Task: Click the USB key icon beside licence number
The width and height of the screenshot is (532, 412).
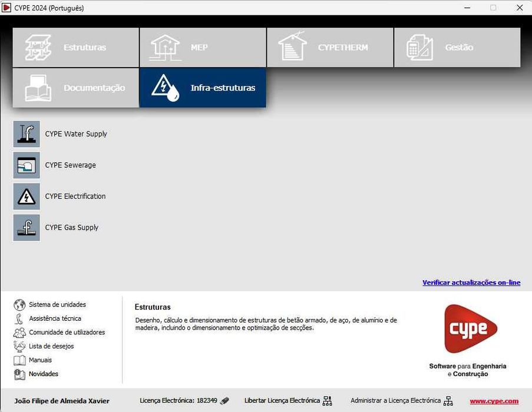Action: tap(224, 401)
